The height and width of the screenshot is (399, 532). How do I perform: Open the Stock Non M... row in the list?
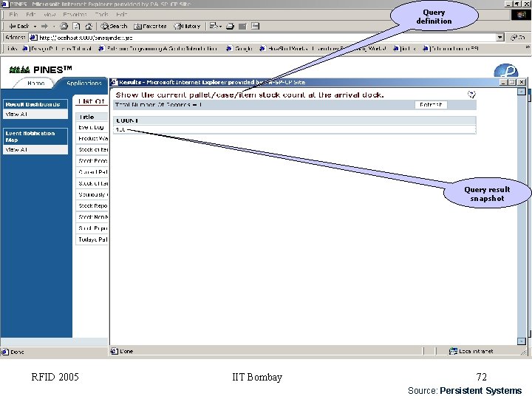pos(92,216)
